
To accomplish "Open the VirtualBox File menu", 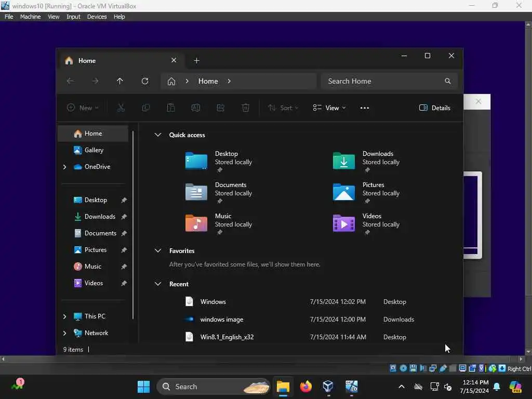I will tap(9, 17).
